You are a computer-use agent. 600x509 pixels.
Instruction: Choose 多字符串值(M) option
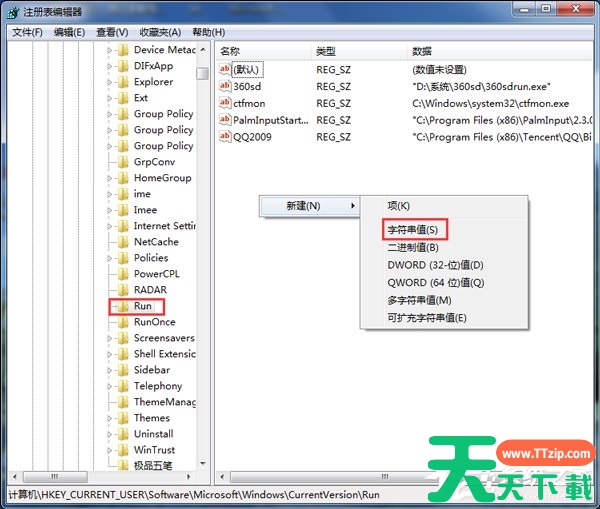[x=444, y=300]
